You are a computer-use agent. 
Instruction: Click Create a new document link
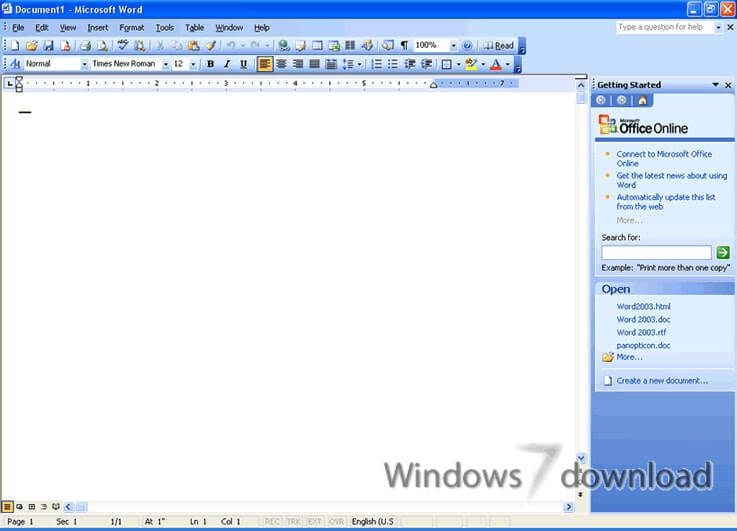[662, 381]
